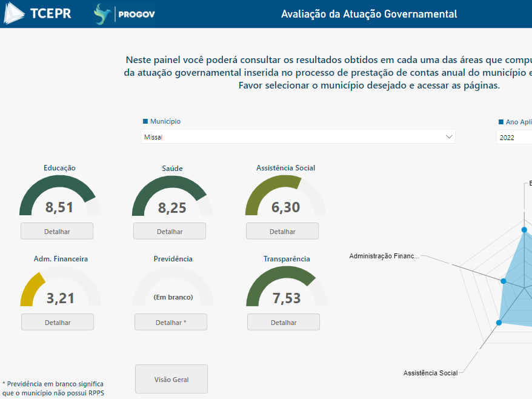The image size is (532, 399).
Task: Click the Assistência Social radar data point
Action: [x=499, y=323]
